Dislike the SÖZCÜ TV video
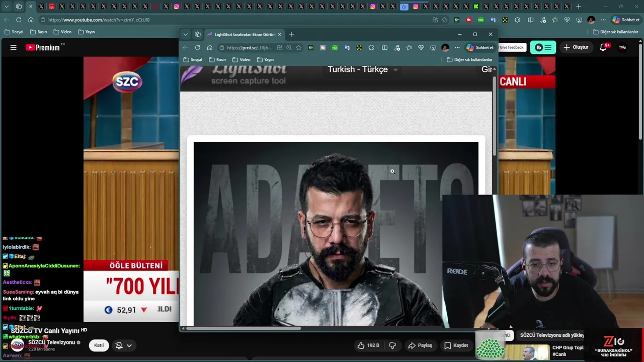 coord(392,345)
